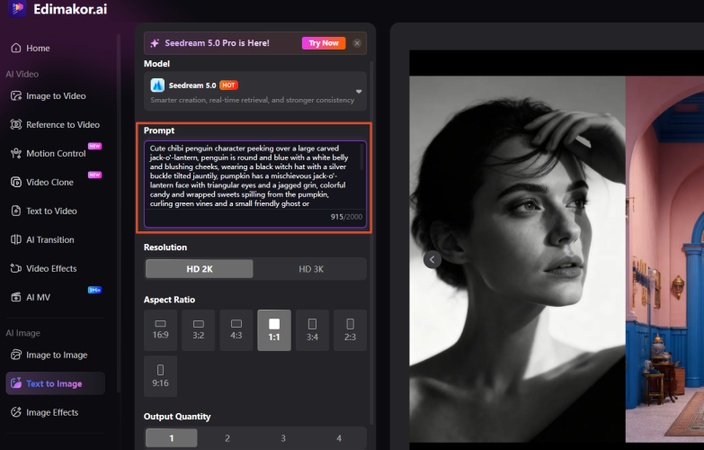Dismiss the Seedream 5.0 Pro banner
Image resolution: width=704 pixels, height=450 pixels.
[357, 43]
